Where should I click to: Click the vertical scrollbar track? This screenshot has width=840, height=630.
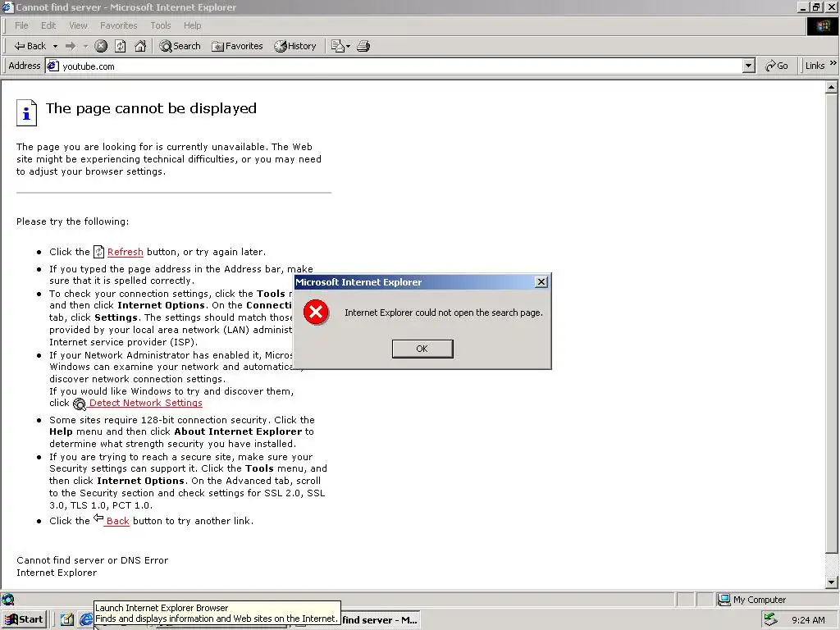coord(832,564)
